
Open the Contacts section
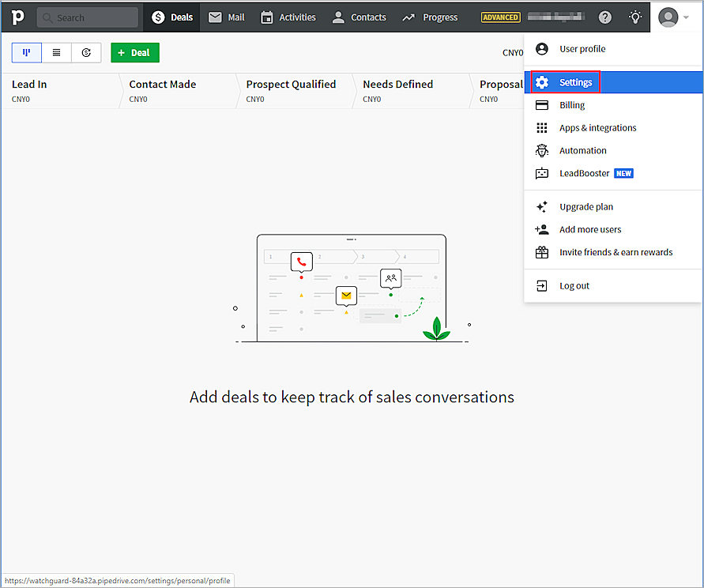[359, 17]
